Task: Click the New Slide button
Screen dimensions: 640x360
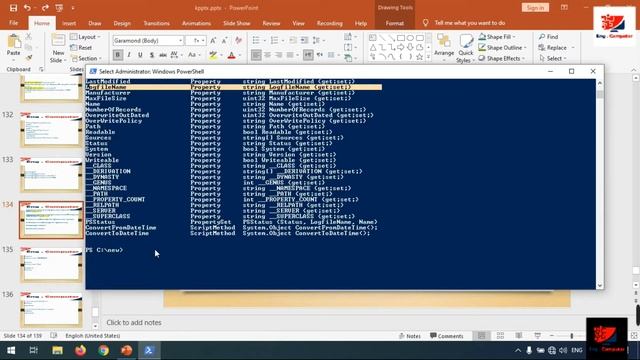Action: (x=58, y=49)
